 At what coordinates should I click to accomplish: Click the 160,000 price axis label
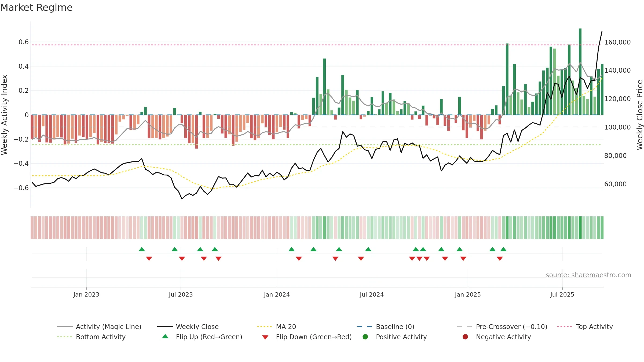point(617,42)
